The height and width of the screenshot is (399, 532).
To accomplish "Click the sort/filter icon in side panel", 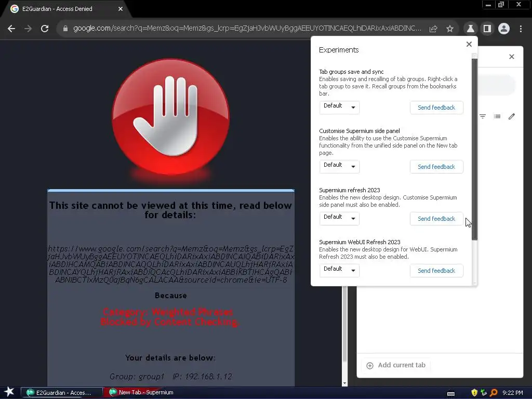I will (x=483, y=116).
